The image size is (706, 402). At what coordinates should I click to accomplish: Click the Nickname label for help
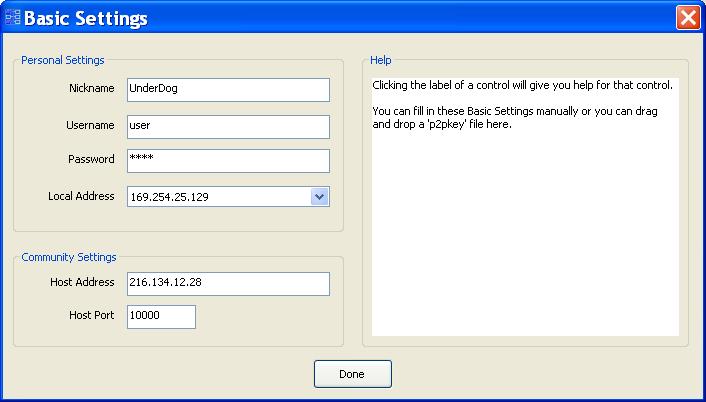(x=91, y=89)
